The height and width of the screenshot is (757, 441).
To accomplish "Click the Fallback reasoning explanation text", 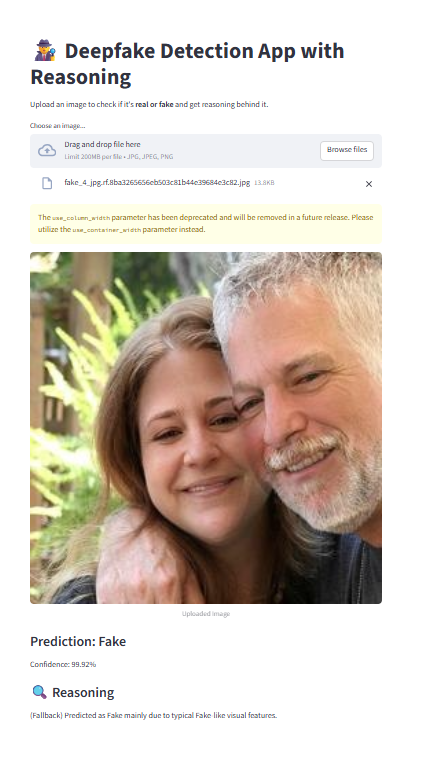I will coord(154,715).
